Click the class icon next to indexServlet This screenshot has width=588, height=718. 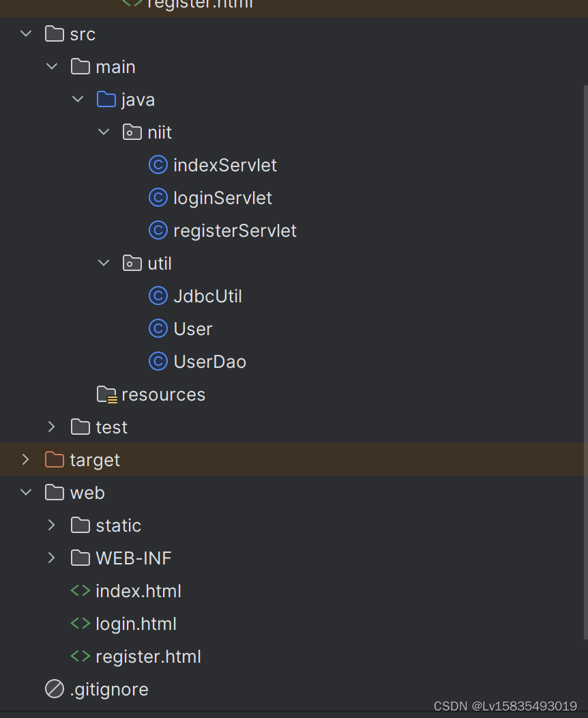pyautogui.click(x=158, y=164)
